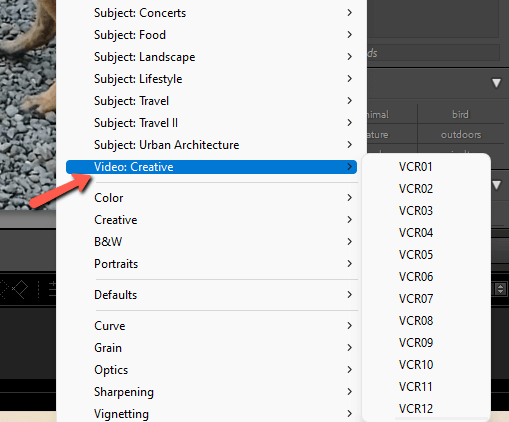This screenshot has height=422, width=509.
Task: Select the 'outdoors' keyword suggestion
Action: [x=461, y=135]
